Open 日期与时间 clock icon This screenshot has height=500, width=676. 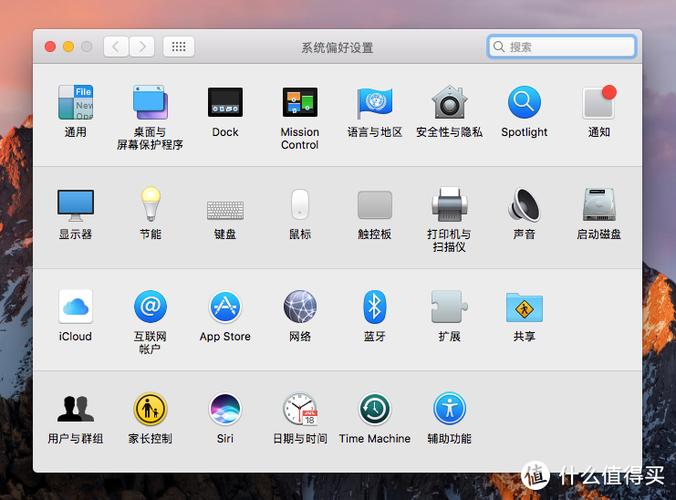coord(300,409)
